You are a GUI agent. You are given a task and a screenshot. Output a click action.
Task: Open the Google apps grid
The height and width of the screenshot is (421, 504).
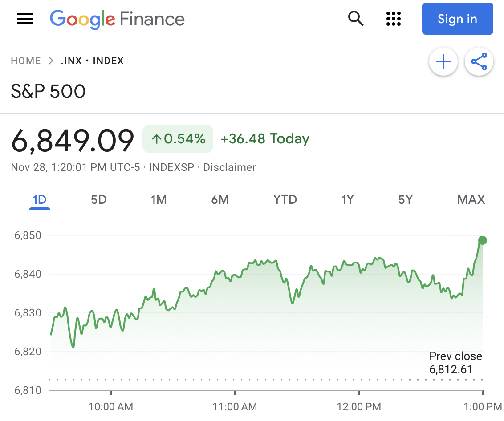[x=393, y=19]
